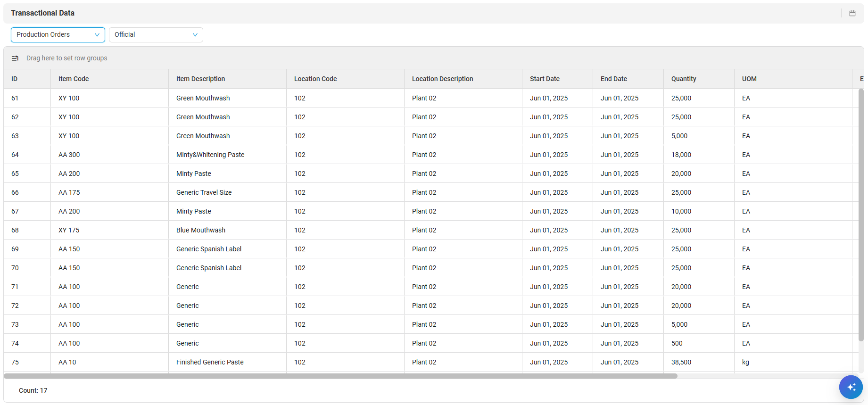This screenshot has width=868, height=405.
Task: Open the calendar icon in the header
Action: click(x=852, y=13)
